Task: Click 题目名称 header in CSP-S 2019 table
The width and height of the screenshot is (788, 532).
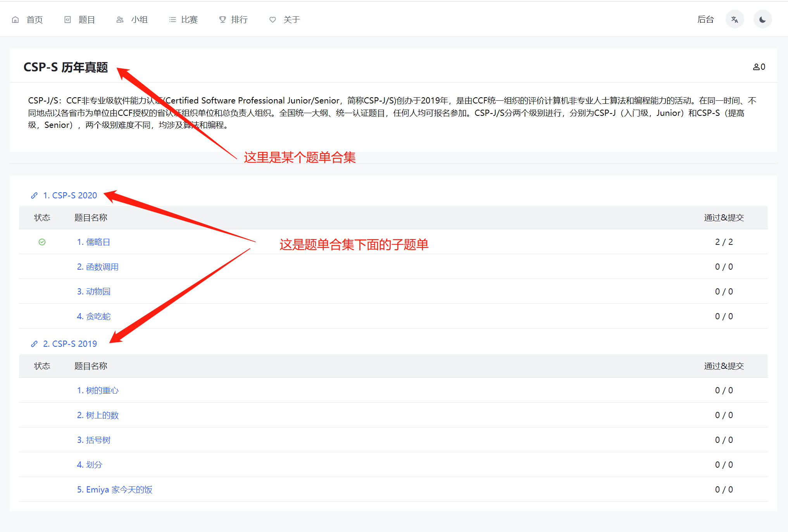Action: click(91, 366)
